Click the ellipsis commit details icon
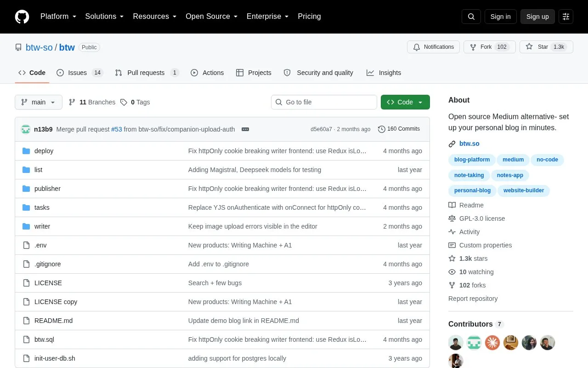The height and width of the screenshot is (368, 588). coord(245,129)
